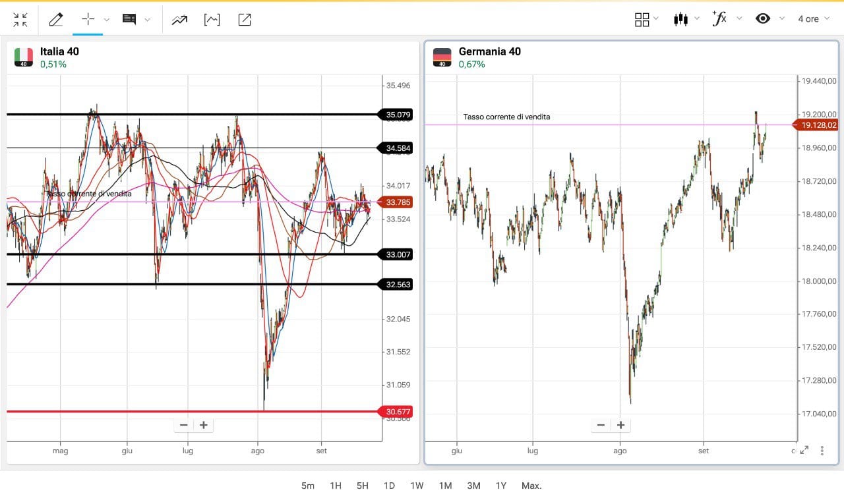
Task: Open the fx indicators function icon
Action: [719, 18]
